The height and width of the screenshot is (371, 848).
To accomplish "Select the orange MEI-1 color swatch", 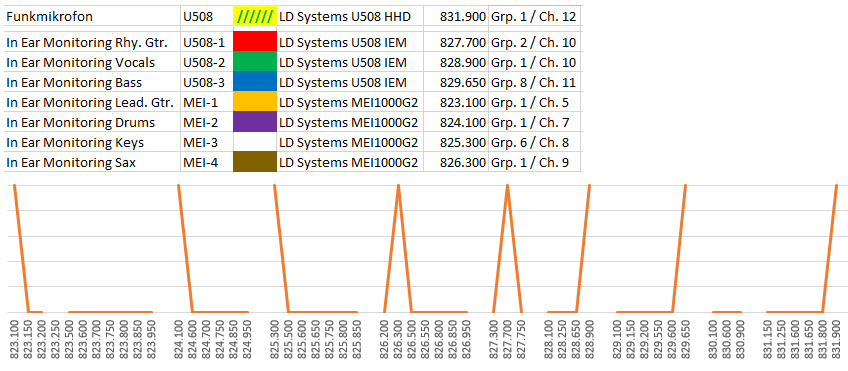I will pos(255,102).
